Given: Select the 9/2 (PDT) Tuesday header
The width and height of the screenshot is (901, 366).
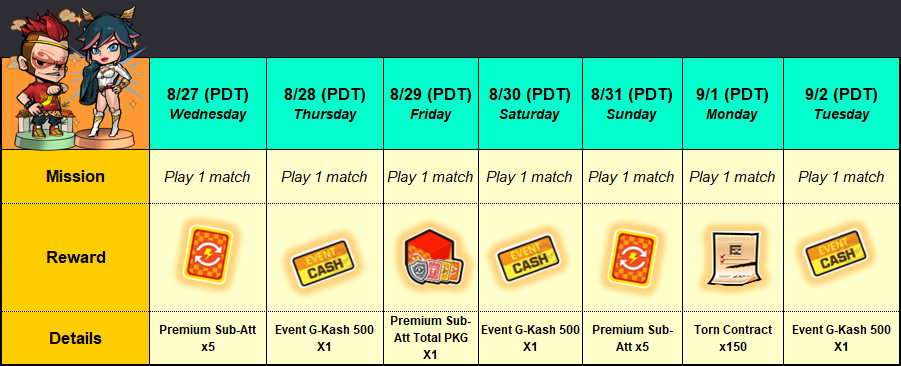Looking at the screenshot, I should (x=841, y=104).
